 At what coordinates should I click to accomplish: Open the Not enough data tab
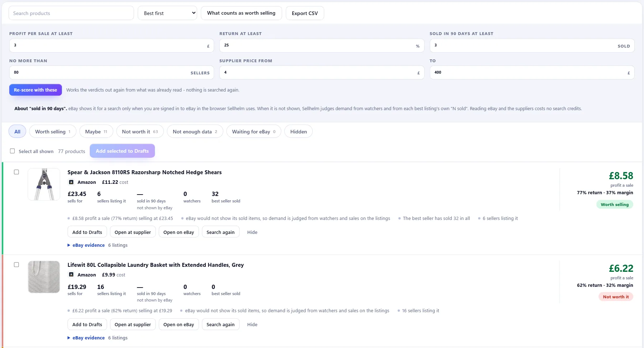click(x=195, y=132)
